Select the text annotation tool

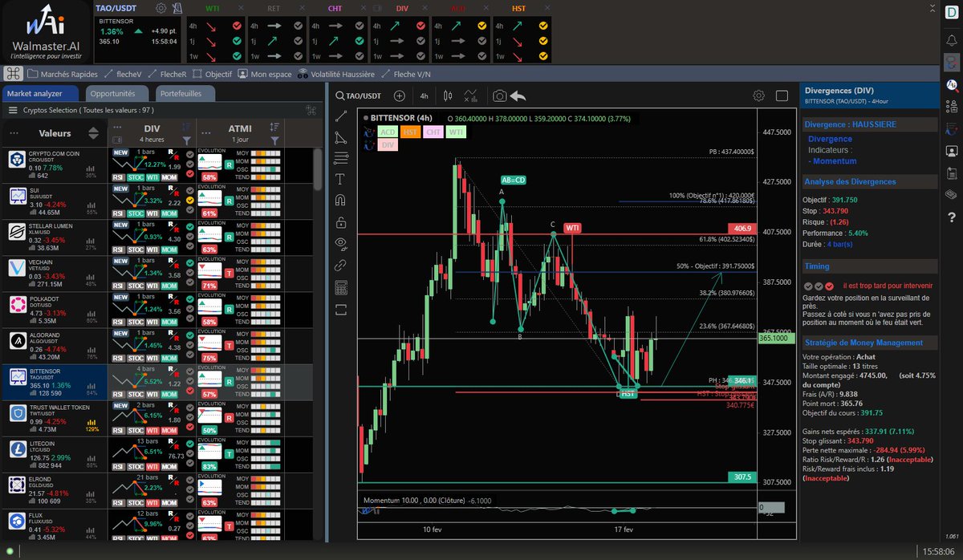tap(340, 179)
